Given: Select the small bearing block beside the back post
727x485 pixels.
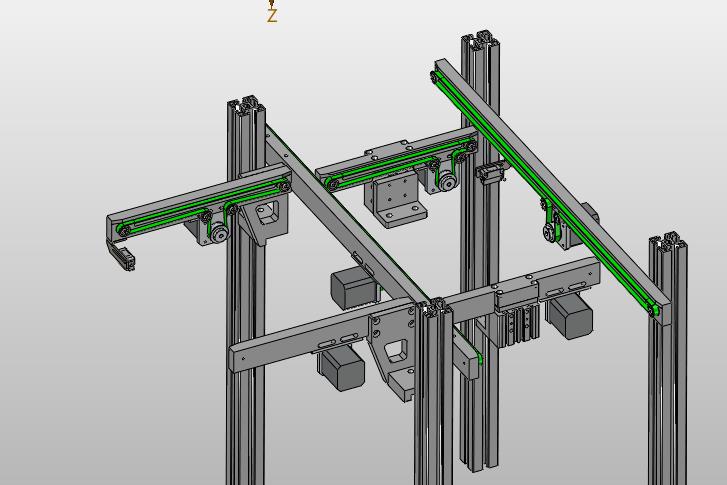Looking at the screenshot, I should [x=491, y=174].
